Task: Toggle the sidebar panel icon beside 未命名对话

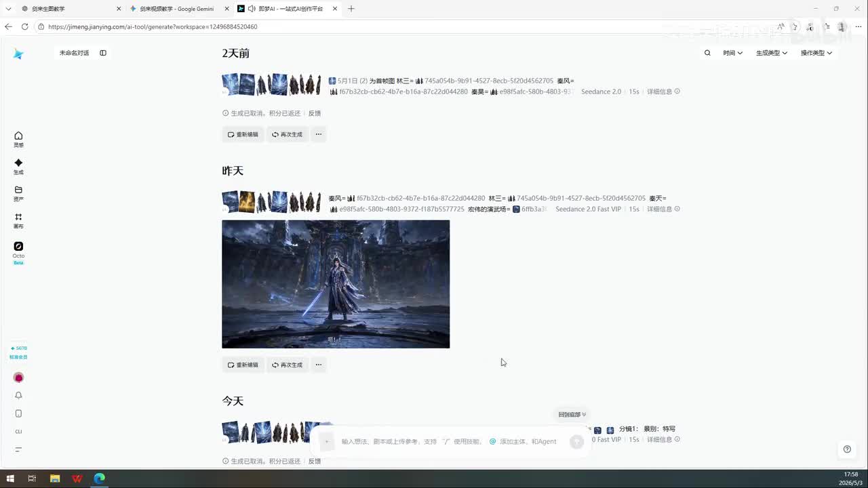Action: tap(103, 53)
